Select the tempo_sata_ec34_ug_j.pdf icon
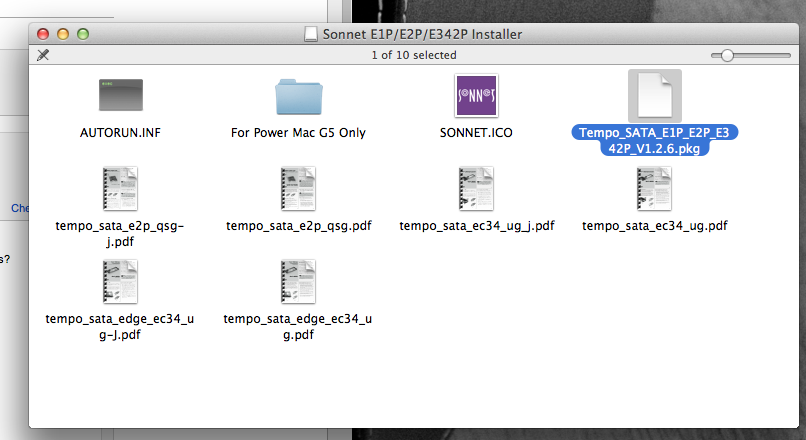This screenshot has height=440, width=806. click(x=477, y=189)
